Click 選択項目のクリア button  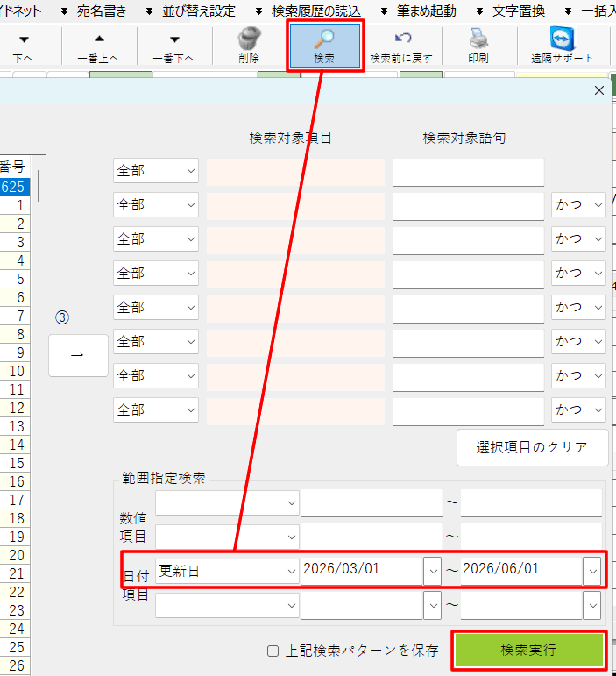coord(533,447)
